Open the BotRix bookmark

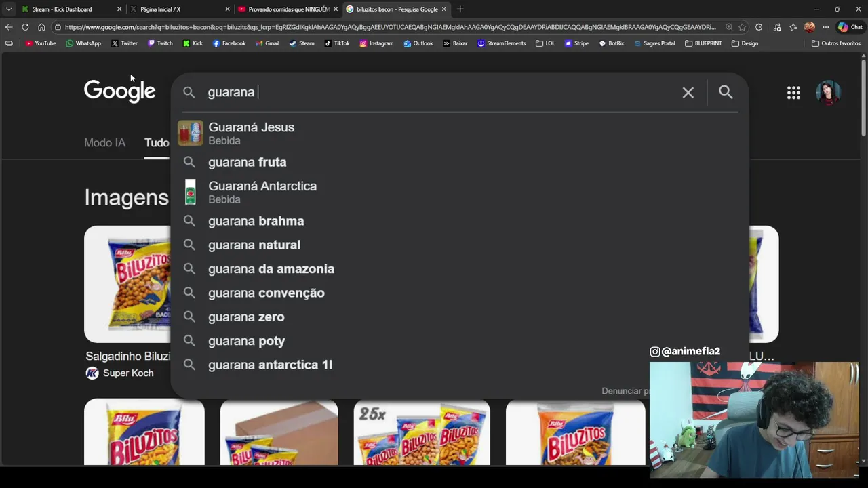click(611, 43)
